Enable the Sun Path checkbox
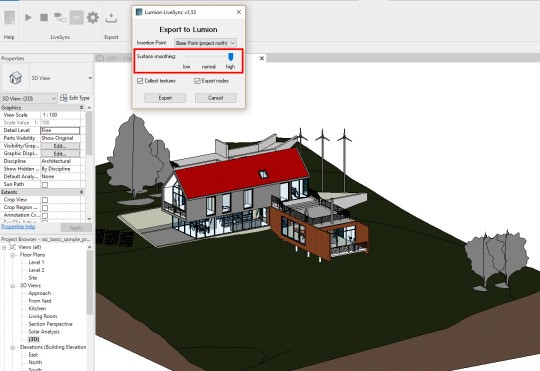540x371 pixels. pyautogui.click(x=45, y=185)
